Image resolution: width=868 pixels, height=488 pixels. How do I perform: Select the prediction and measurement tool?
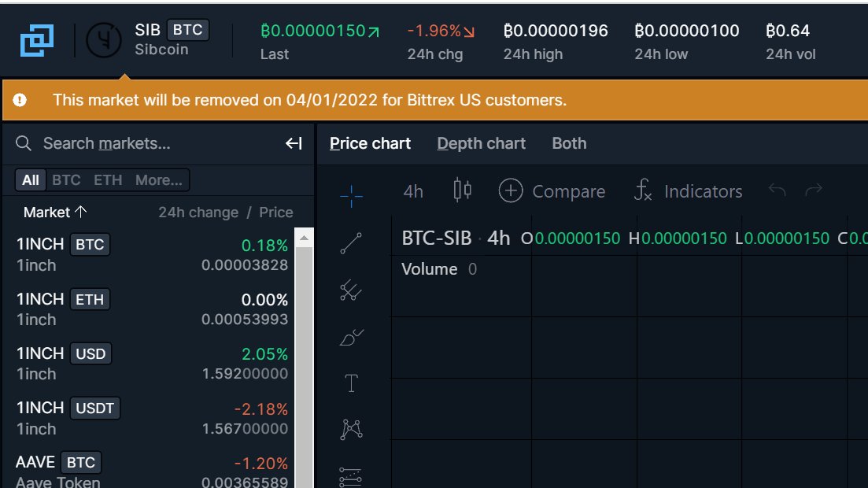351,476
